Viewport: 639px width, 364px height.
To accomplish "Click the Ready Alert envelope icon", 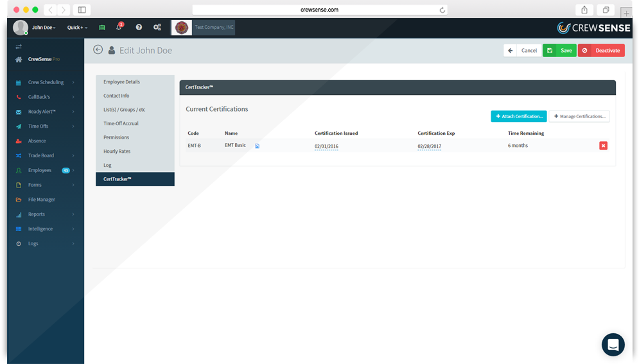I will pos(19,112).
